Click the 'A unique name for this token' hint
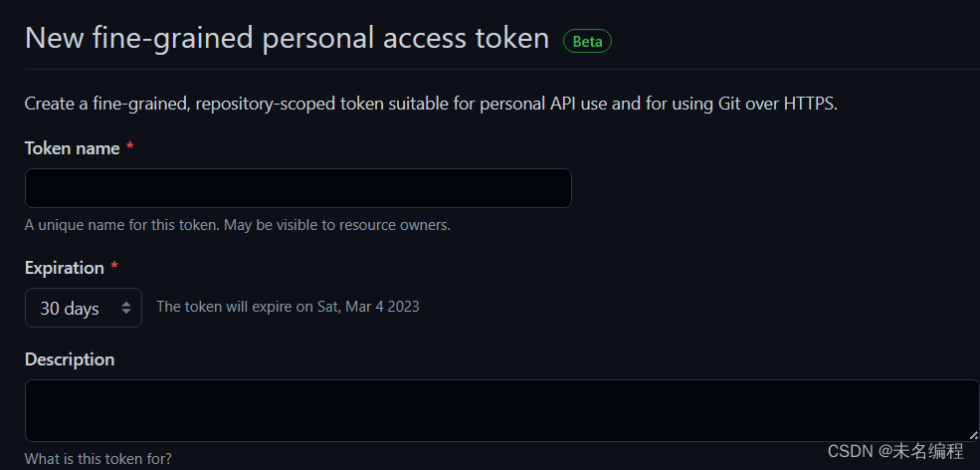This screenshot has width=980, height=470. (x=237, y=225)
